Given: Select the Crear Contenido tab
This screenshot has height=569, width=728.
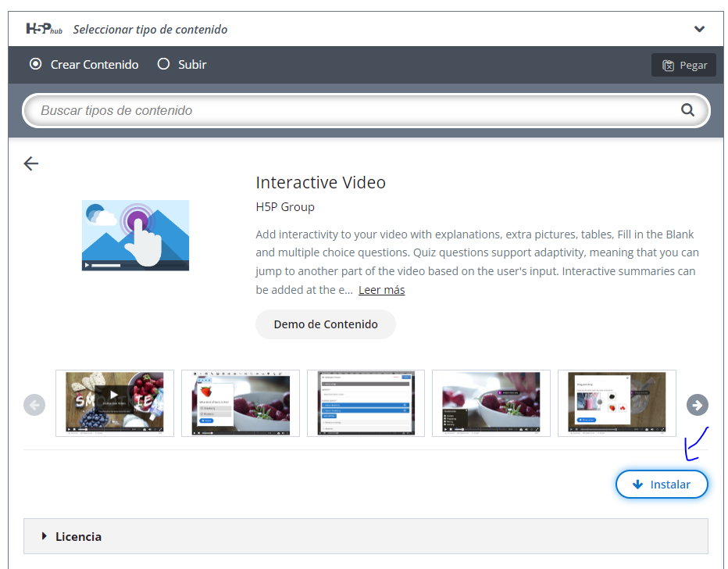Looking at the screenshot, I should pos(84,64).
